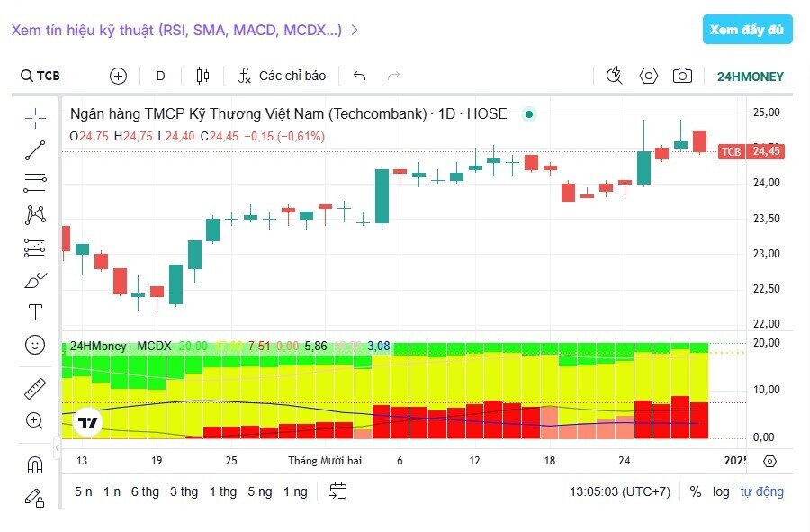Undo the last chart action

(x=359, y=76)
